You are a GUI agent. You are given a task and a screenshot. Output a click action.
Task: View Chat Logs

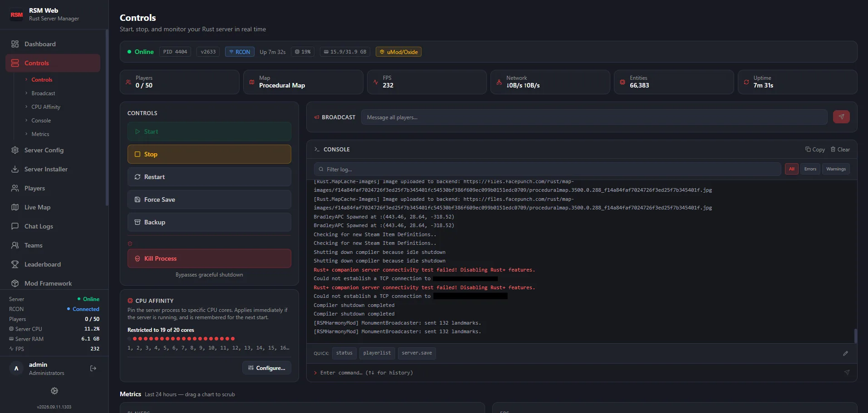pos(53,226)
